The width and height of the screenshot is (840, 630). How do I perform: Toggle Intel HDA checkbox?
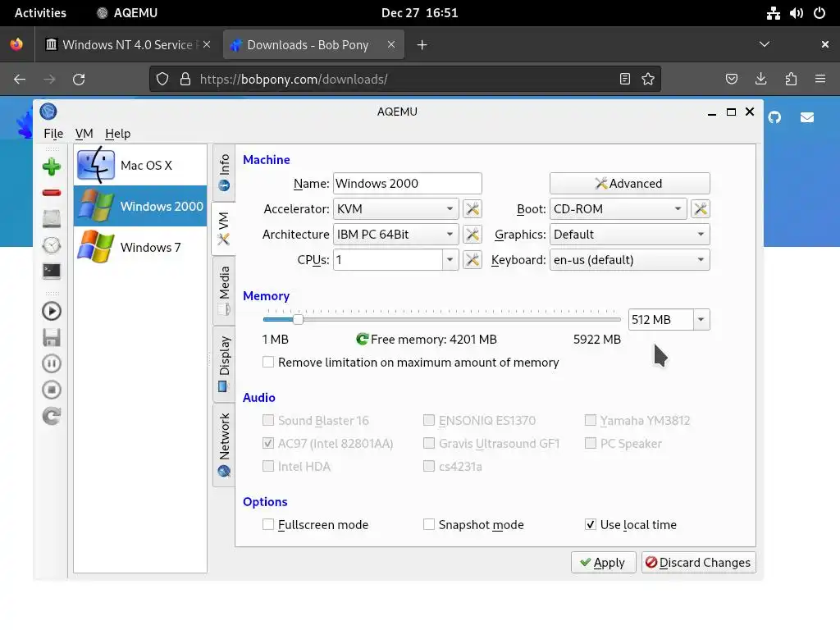[268, 466]
